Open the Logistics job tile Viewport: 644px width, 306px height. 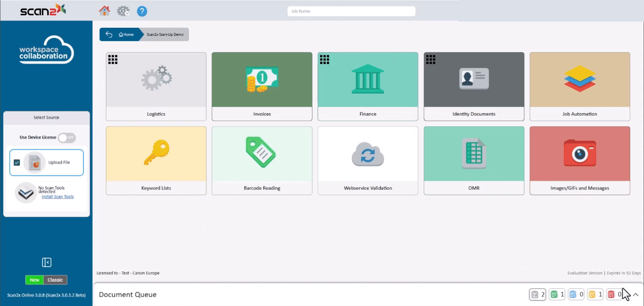point(156,86)
